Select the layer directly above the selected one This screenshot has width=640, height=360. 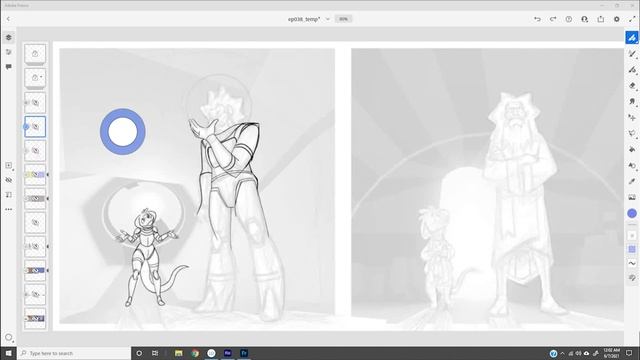pyautogui.click(x=35, y=102)
